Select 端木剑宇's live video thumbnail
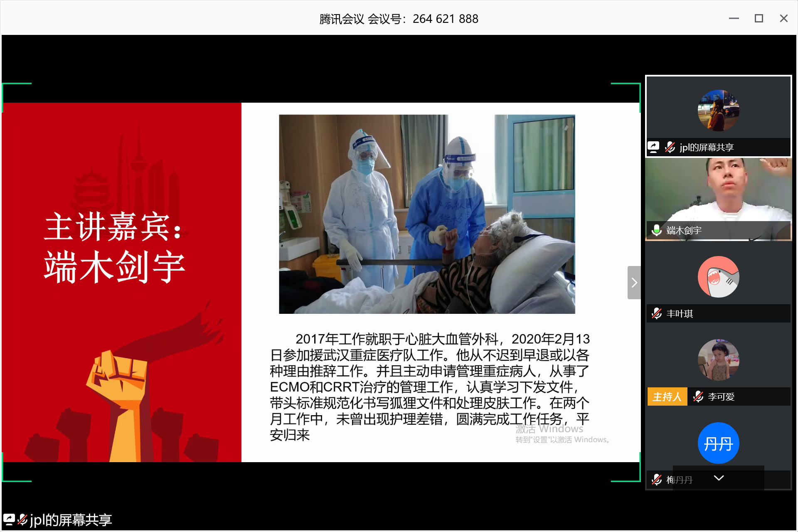 click(x=718, y=191)
